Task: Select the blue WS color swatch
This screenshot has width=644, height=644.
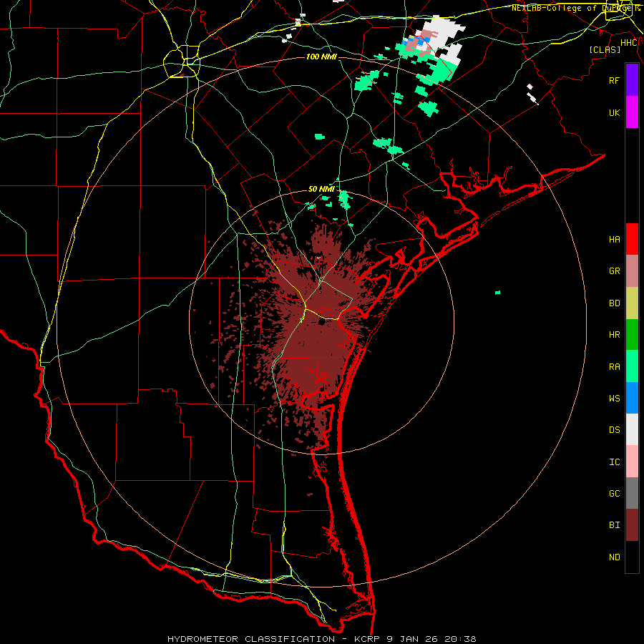Action: (632, 398)
